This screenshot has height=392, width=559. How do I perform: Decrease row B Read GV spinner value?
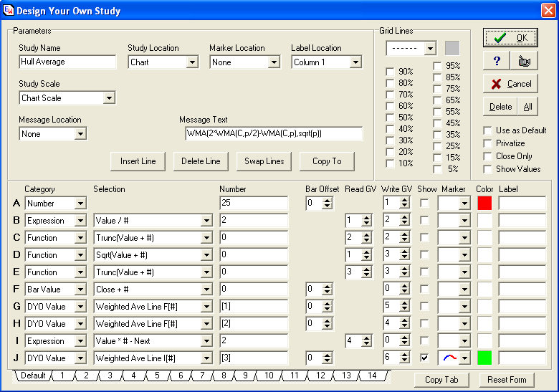coord(367,224)
